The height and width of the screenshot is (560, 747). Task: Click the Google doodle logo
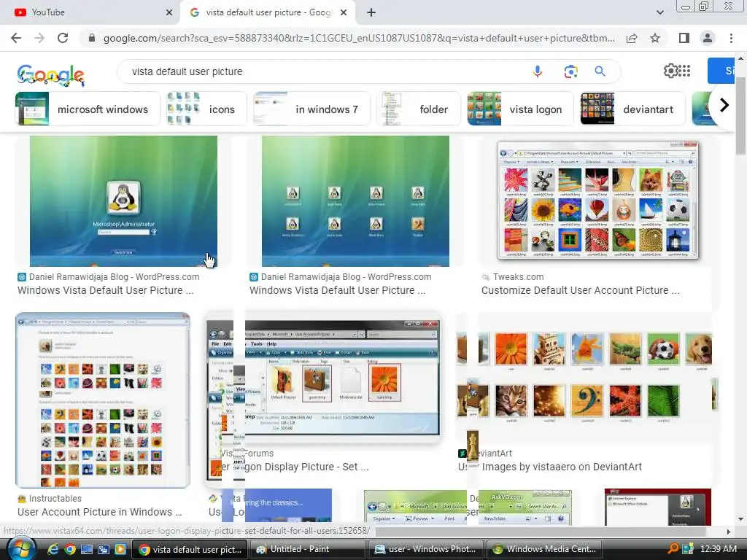point(50,74)
